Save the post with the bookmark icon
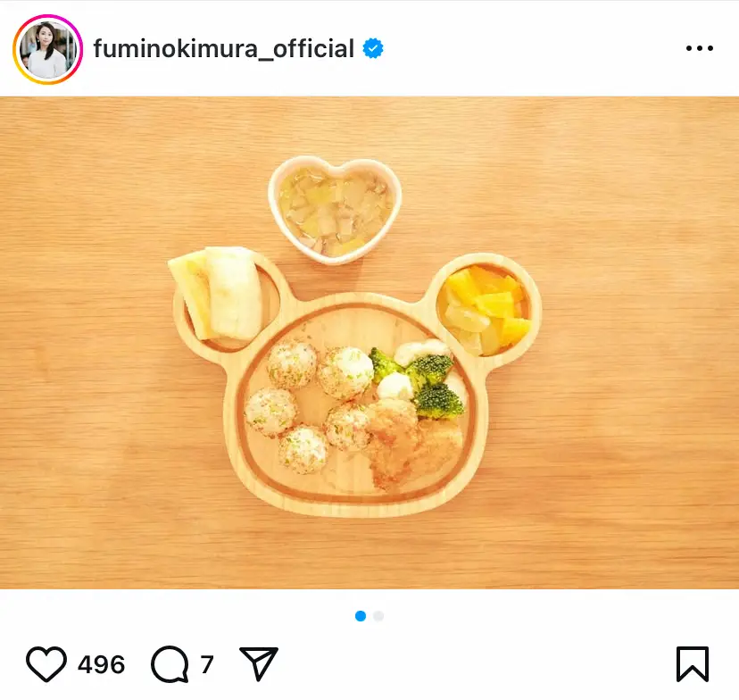This screenshot has height=700, width=739. point(692,664)
